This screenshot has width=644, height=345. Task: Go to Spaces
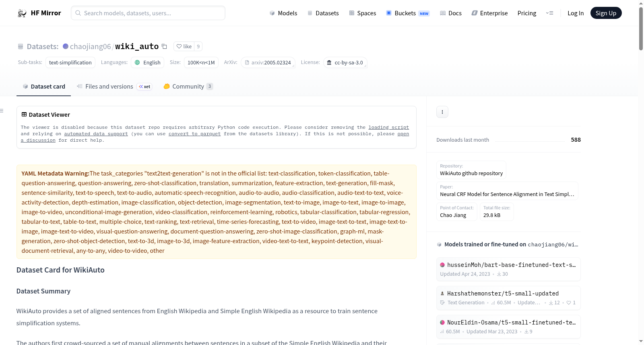pyautogui.click(x=362, y=13)
